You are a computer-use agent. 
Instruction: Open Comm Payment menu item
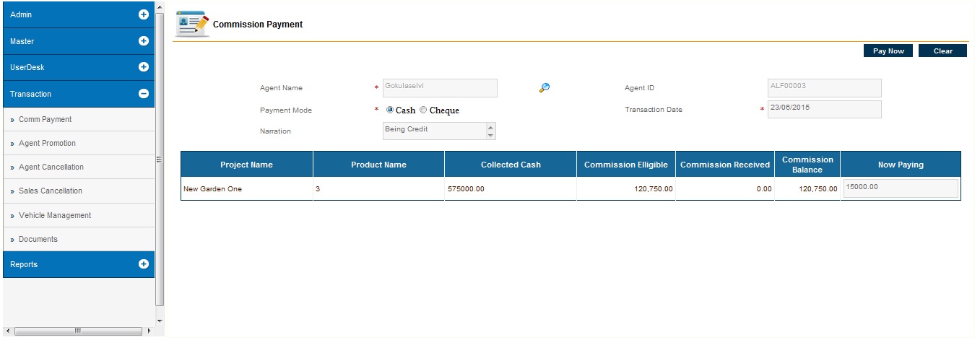click(x=45, y=120)
